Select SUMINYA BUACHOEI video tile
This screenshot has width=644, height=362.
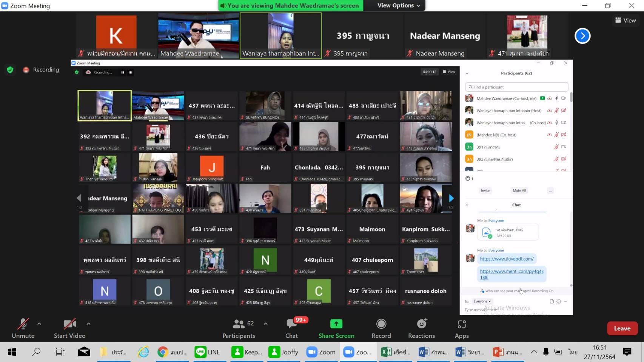265,106
